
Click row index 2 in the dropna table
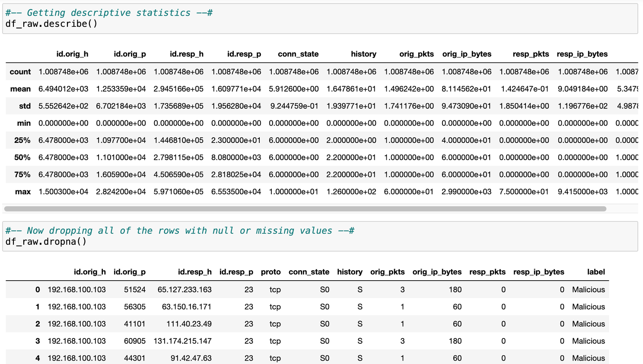click(x=38, y=324)
